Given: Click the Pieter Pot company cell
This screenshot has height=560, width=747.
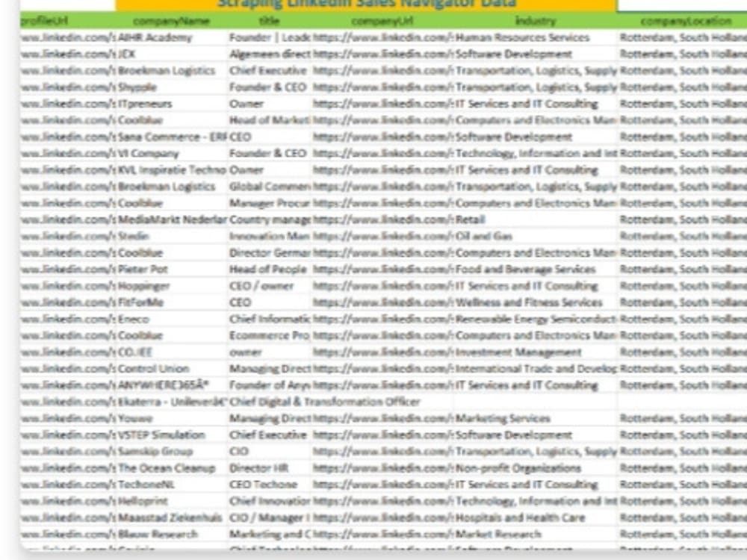Looking at the screenshot, I should pos(172,270).
